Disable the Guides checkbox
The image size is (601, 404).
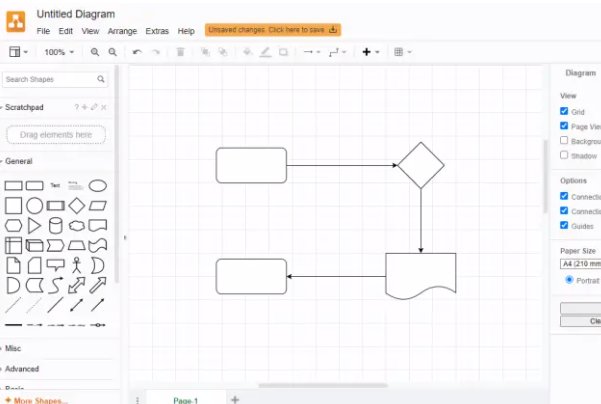click(564, 225)
